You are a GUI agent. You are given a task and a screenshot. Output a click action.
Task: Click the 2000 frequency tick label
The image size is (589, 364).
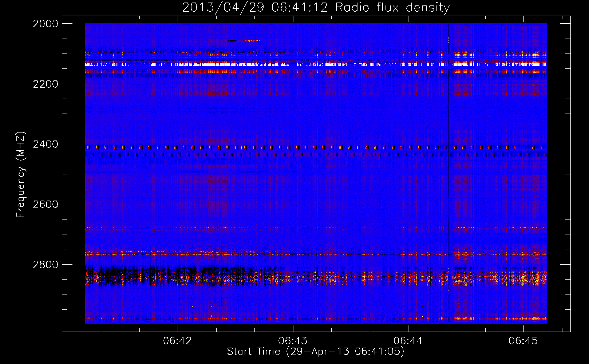[x=46, y=24]
